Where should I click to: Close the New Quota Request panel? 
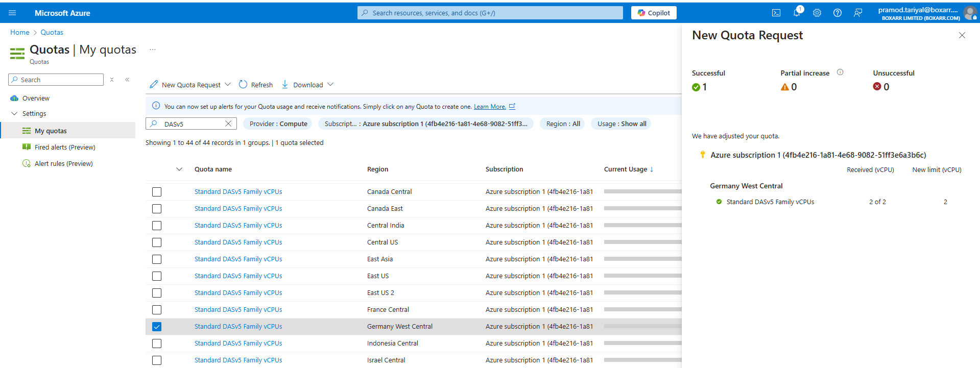(962, 35)
